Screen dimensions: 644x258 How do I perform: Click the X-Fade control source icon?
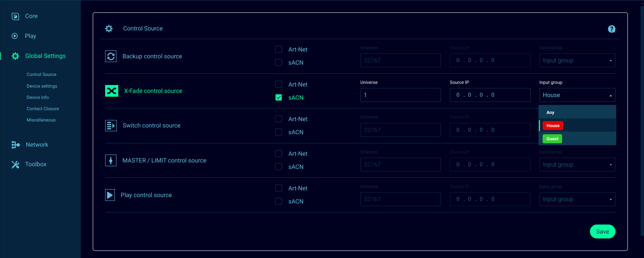pyautogui.click(x=112, y=91)
